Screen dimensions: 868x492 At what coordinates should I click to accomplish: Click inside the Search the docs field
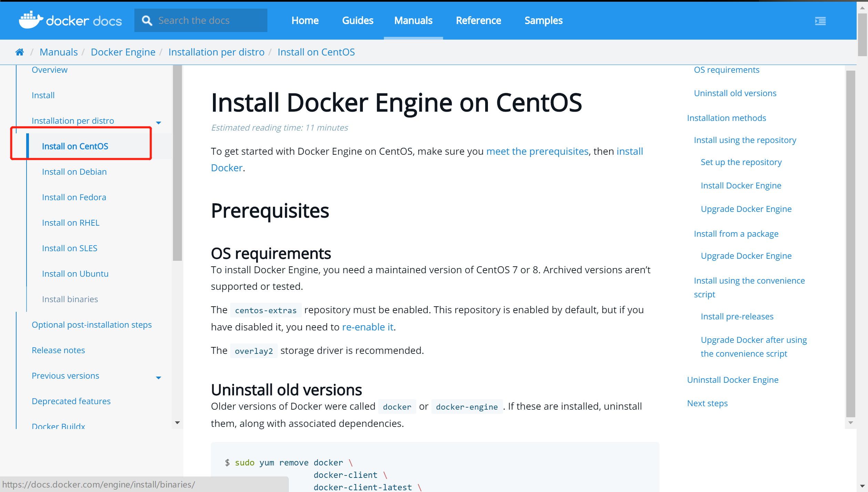pos(207,20)
